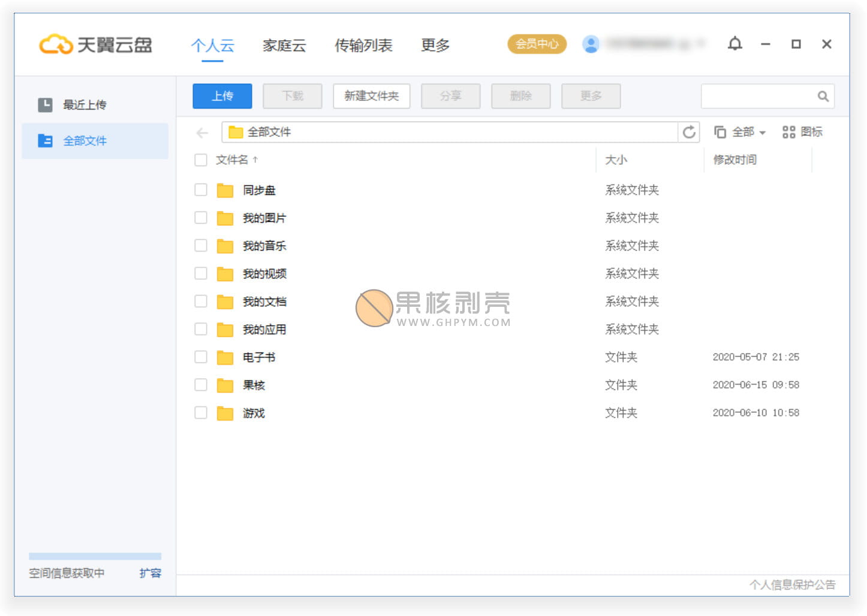This screenshot has width=867, height=616.
Task: Open 最近上传 in the sidebar
Action: (85, 105)
